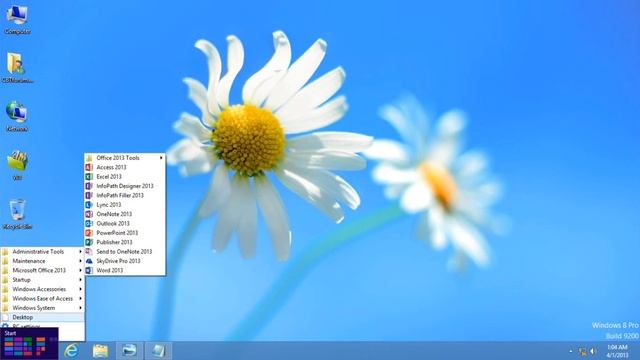Image resolution: width=640 pixels, height=360 pixels.
Task: Open the volume speaker tray icon
Action: pyautogui.click(x=593, y=351)
